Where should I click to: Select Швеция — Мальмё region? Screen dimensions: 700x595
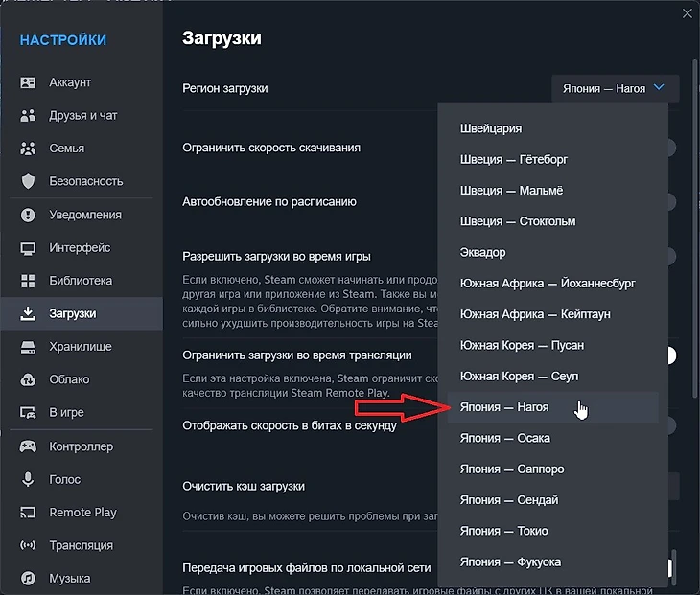point(552,191)
